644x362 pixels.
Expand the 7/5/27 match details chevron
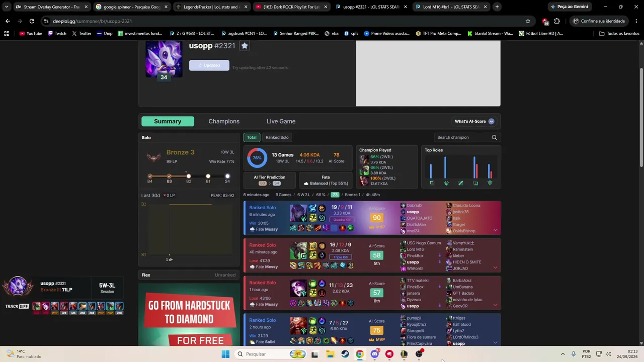coord(495,343)
